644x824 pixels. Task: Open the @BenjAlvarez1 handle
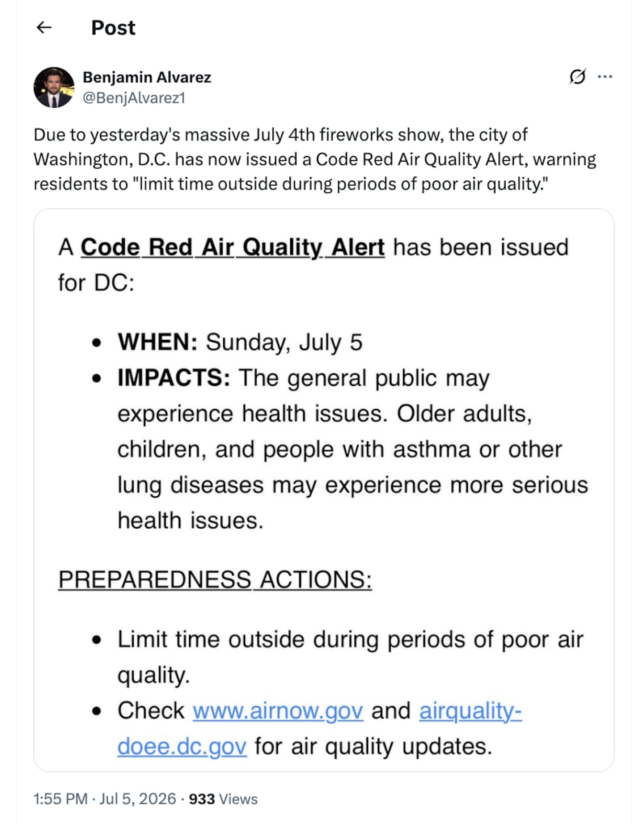134,98
